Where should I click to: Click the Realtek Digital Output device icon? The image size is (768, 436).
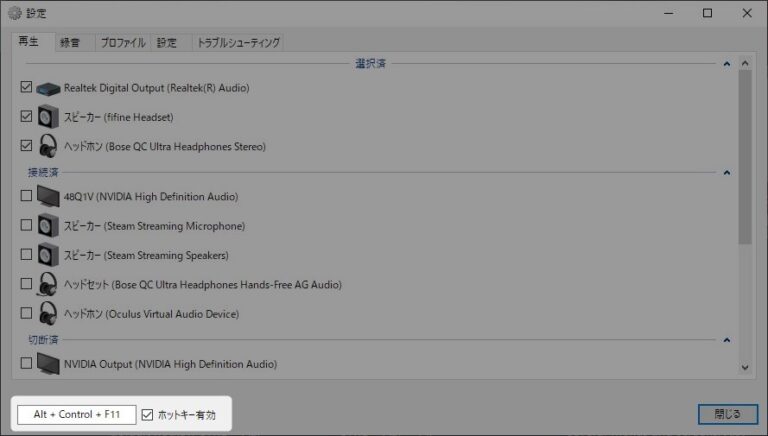(x=49, y=88)
